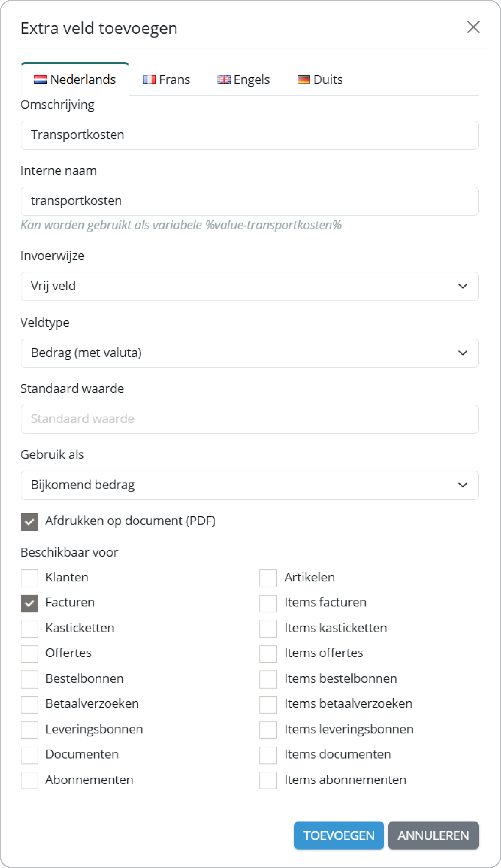The height and width of the screenshot is (868, 501).
Task: Enable the Artikelen checkbox
Action: point(268,578)
